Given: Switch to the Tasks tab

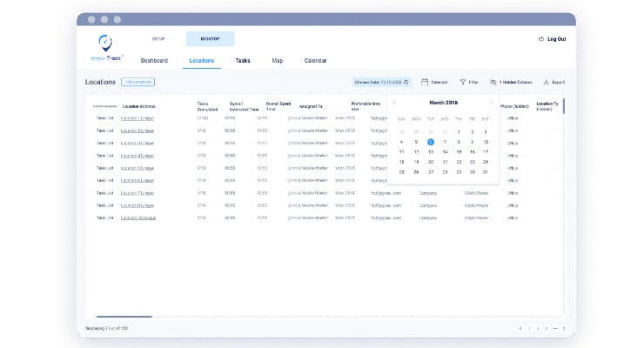Looking at the screenshot, I should click(x=243, y=61).
